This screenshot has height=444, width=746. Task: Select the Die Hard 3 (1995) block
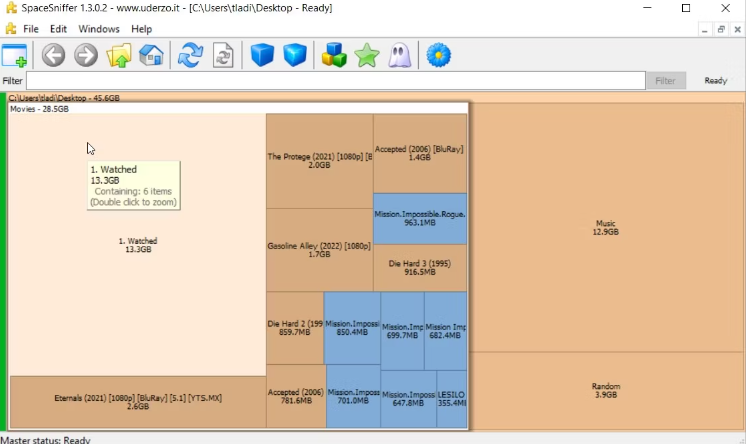point(420,268)
